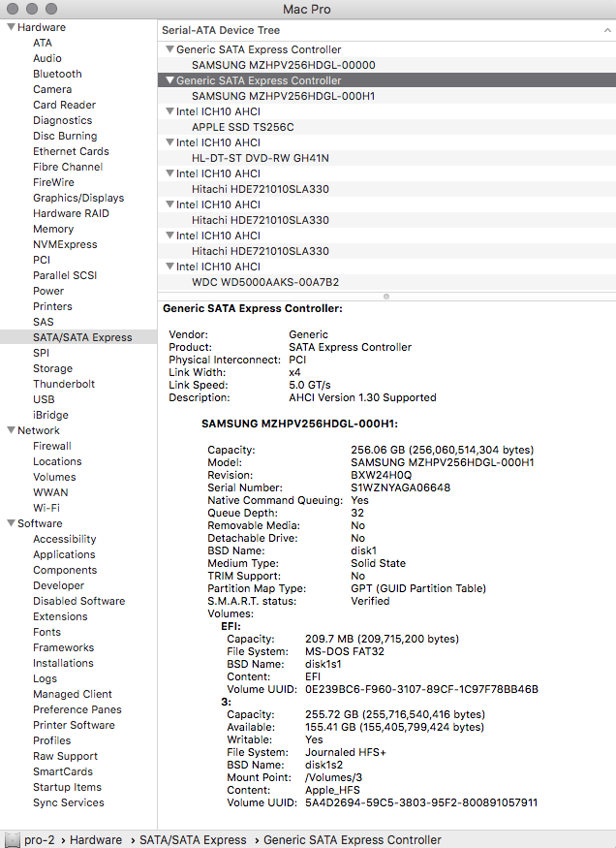Select Thunderbolt in the sidebar
The image size is (616, 848).
click(x=64, y=384)
